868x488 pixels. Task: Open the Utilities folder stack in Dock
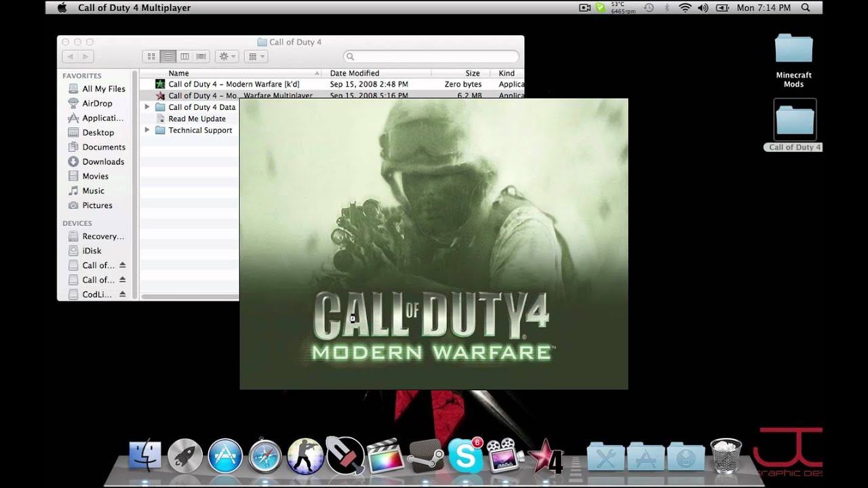606,456
